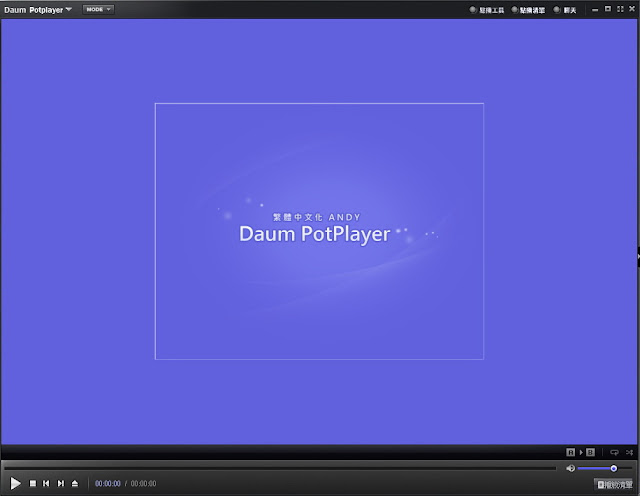Toggle repeat playback loop icon
640x496 pixels.
coord(614,452)
